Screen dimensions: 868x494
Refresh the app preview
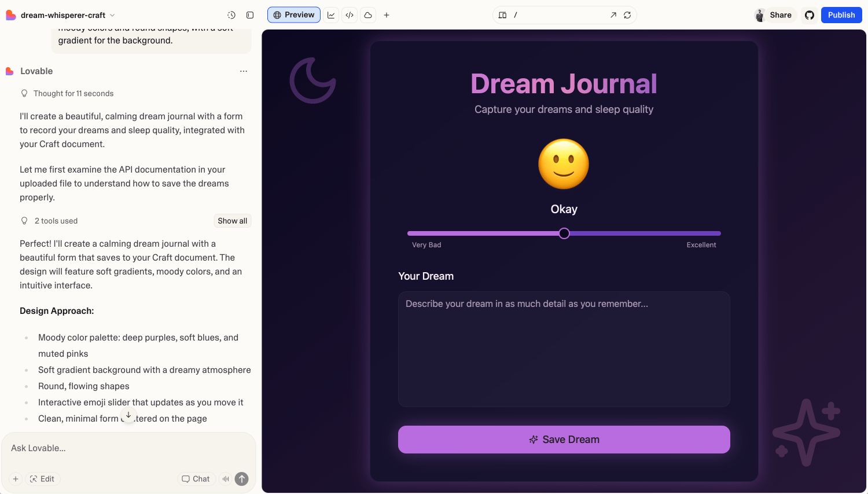[627, 15]
